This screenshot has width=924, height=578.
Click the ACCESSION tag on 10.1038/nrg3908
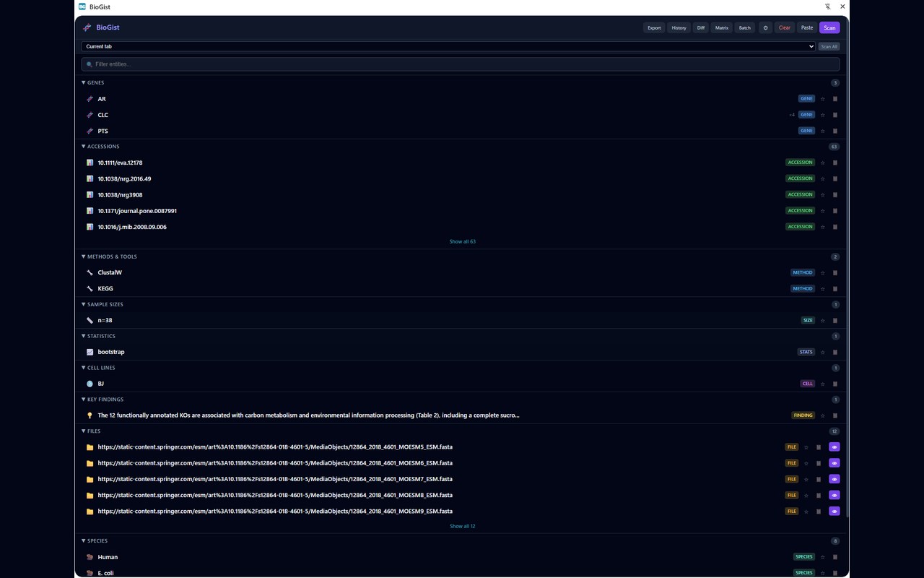[x=800, y=194]
